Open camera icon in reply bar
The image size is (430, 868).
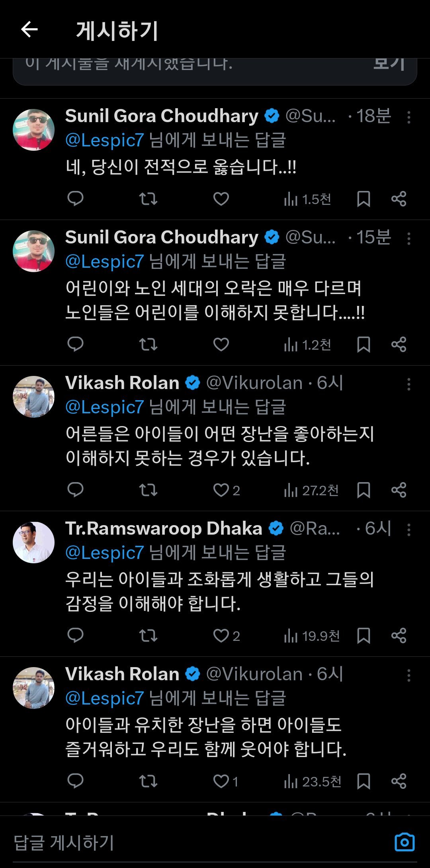pyautogui.click(x=404, y=842)
